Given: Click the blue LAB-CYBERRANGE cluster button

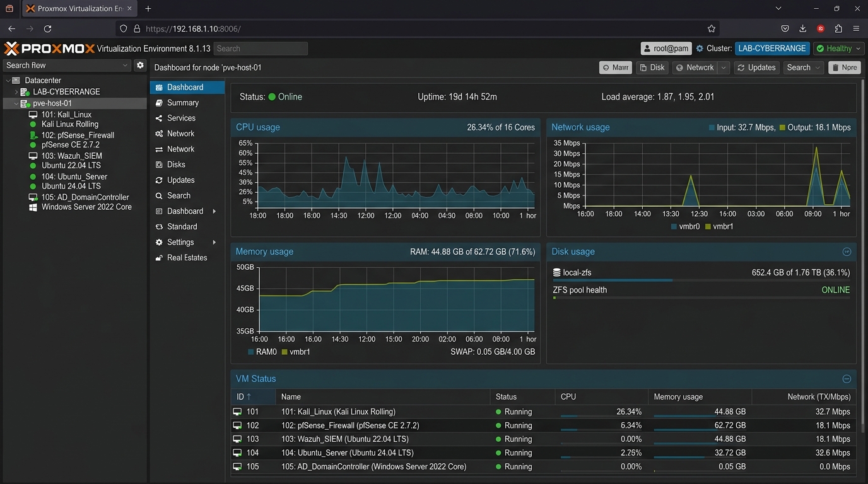Looking at the screenshot, I should (772, 49).
